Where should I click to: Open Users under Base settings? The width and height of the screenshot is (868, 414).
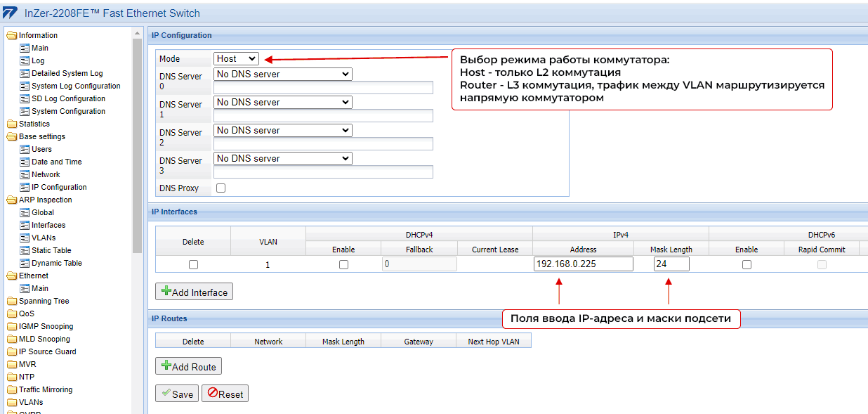tap(41, 149)
